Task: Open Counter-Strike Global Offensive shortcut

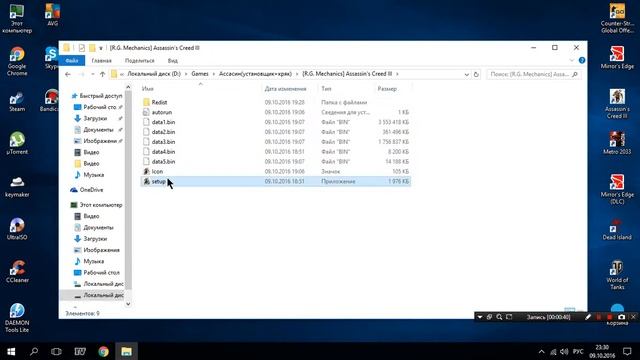Action: coord(617,18)
